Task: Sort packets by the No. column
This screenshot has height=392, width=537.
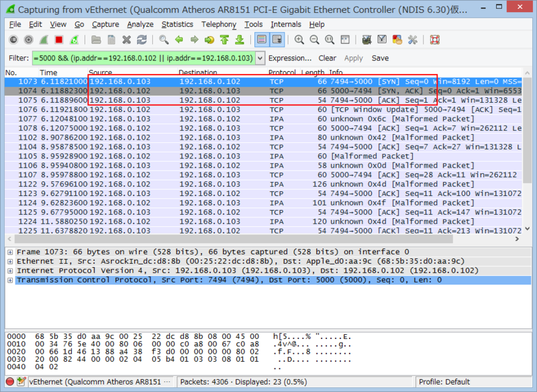Action: 21,72
